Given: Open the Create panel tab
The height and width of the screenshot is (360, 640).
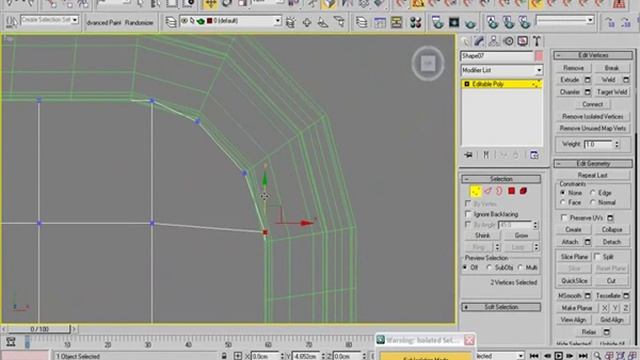Looking at the screenshot, I should coord(465,41).
